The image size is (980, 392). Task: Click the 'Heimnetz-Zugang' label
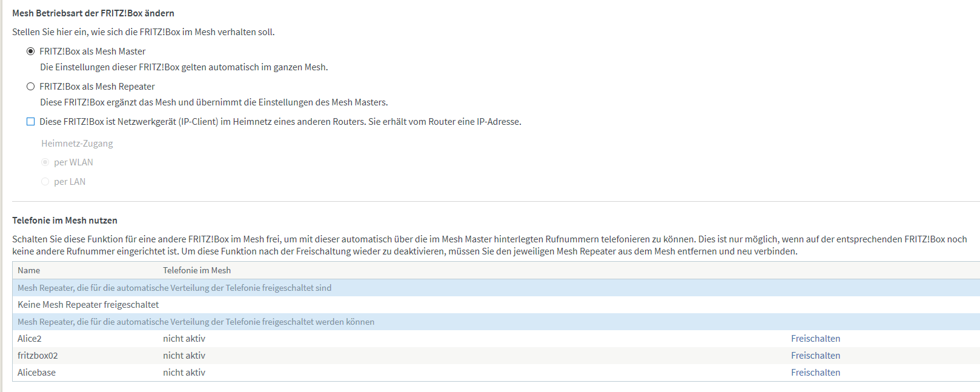coord(77,144)
